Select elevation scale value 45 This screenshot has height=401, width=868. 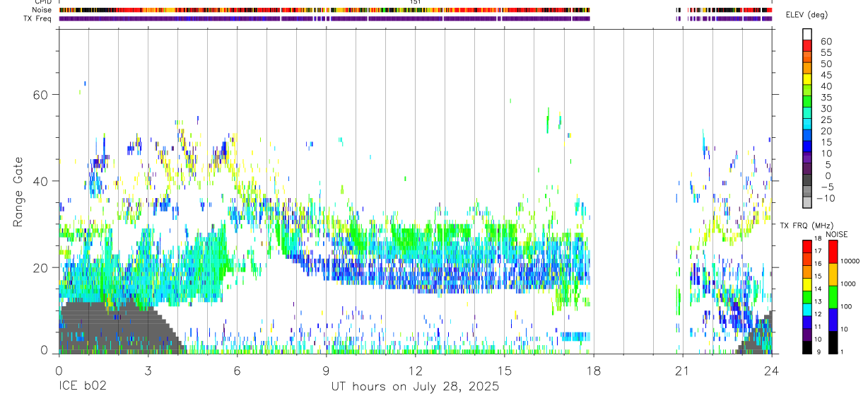pos(825,75)
